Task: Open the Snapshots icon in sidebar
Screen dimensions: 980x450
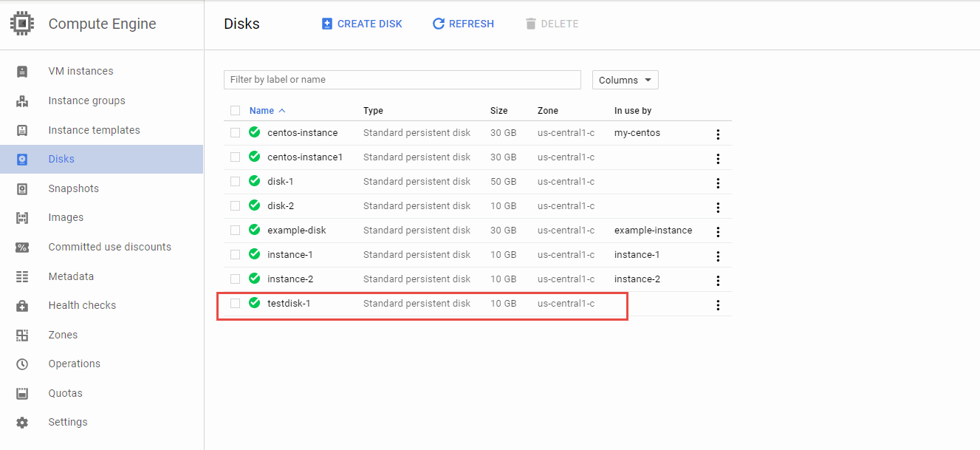Action: coord(22,188)
